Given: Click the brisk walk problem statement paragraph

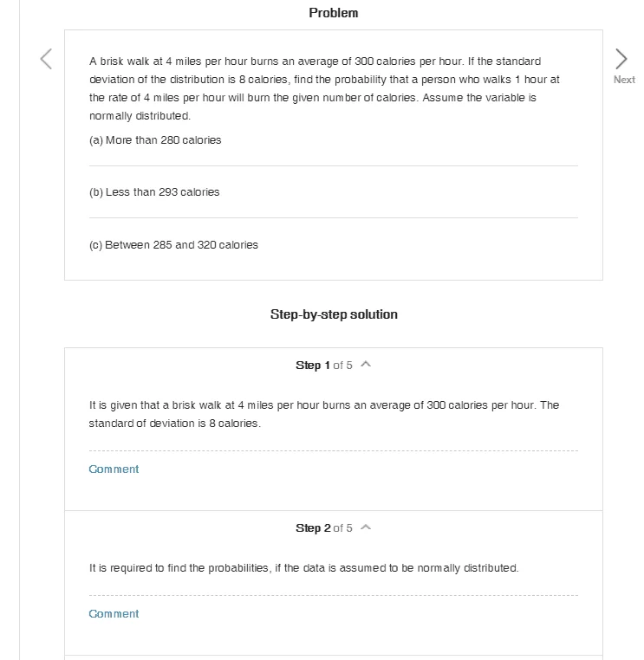Looking at the screenshot, I should [x=324, y=88].
